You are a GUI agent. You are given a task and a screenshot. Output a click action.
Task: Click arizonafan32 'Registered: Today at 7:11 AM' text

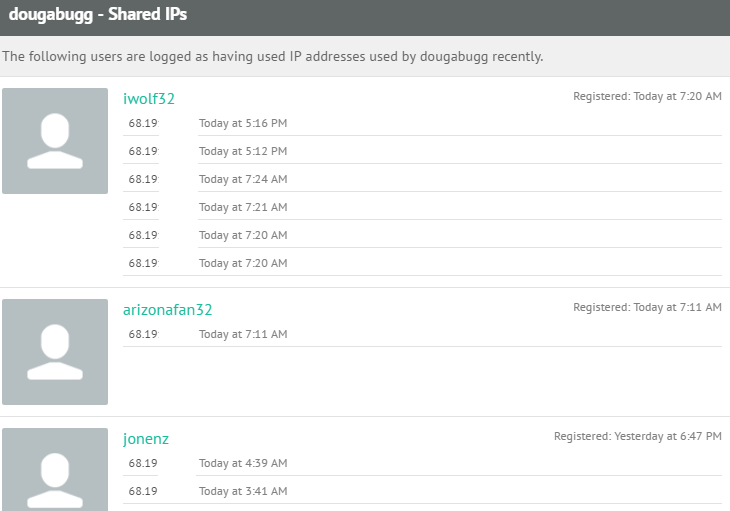(x=647, y=307)
